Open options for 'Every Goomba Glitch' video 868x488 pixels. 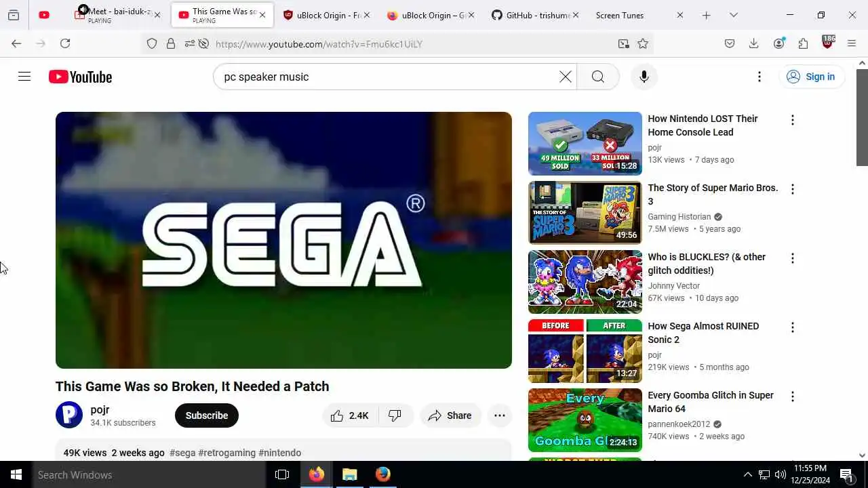[792, 396]
